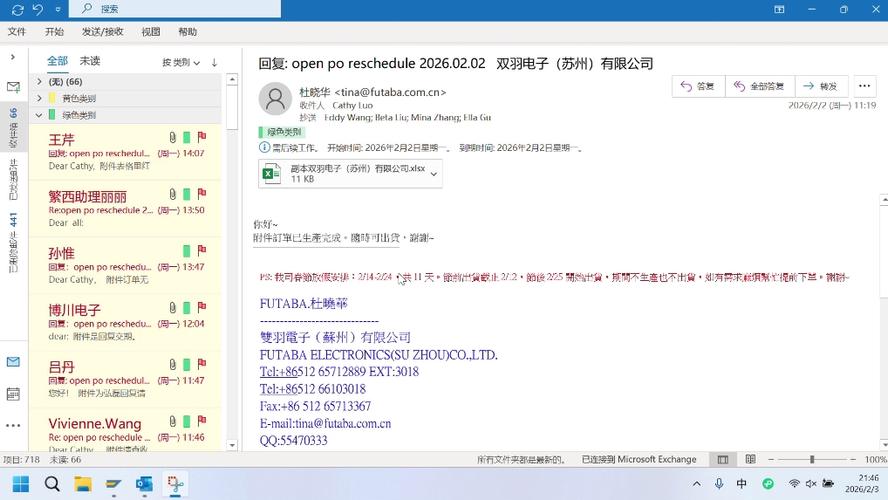The width and height of the screenshot is (888, 500).
Task: Click attachment icon on 博川电子 email
Action: (172, 307)
